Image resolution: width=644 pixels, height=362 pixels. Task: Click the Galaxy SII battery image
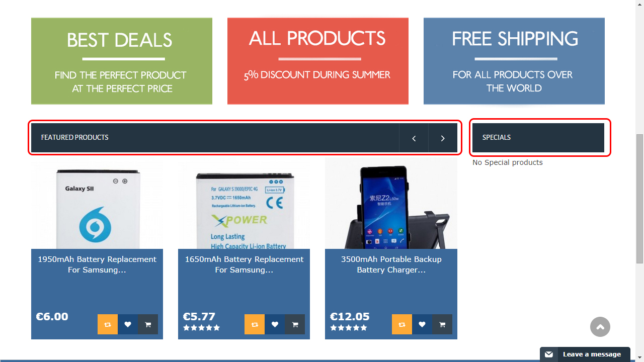97,203
